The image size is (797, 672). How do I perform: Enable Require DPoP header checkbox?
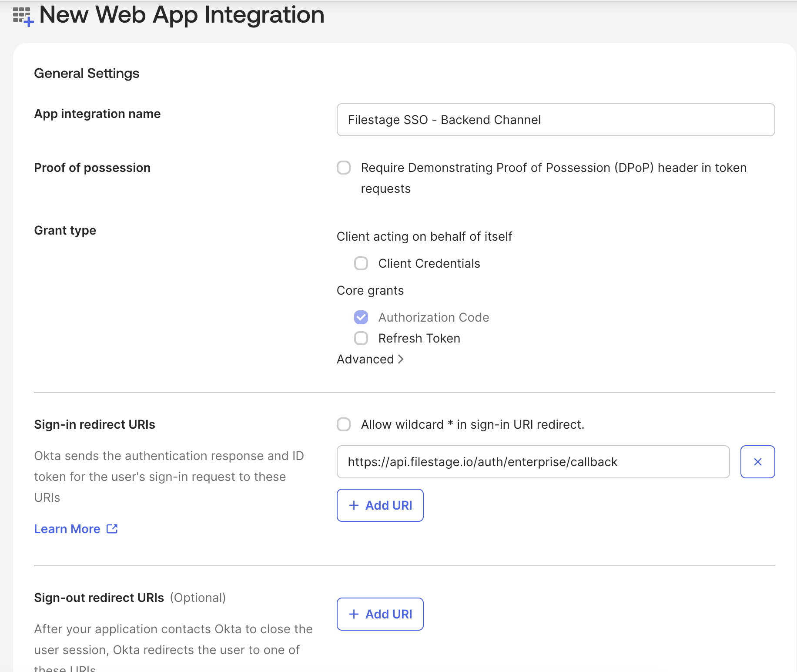[x=344, y=168]
